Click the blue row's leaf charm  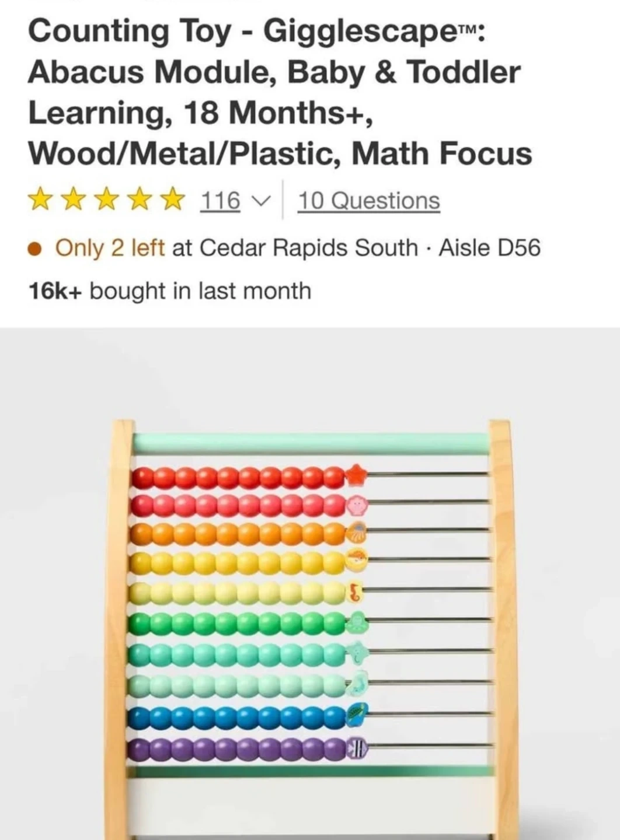click(356, 714)
